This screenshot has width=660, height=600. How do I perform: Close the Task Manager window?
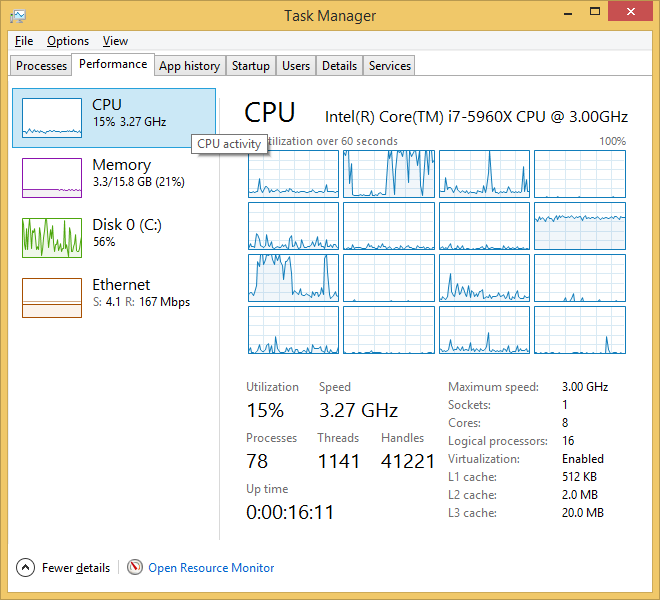coord(630,12)
